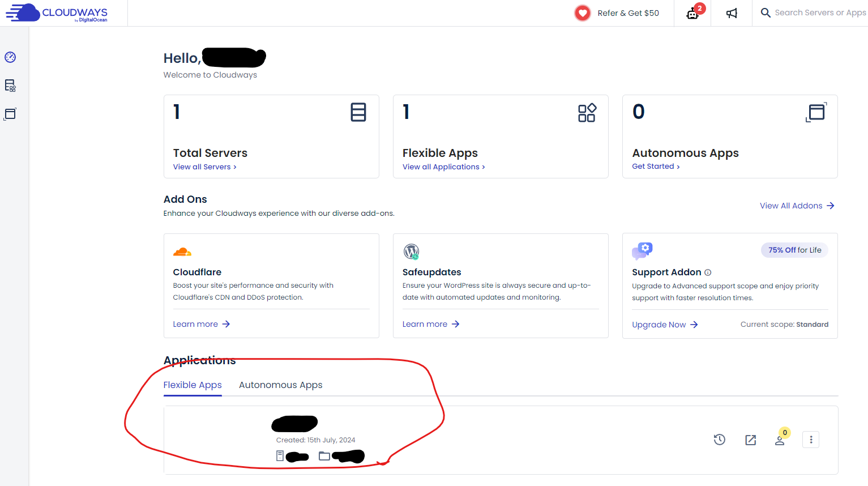Focus the Search Servers or Apps field
This screenshot has height=486, width=868.
820,12
